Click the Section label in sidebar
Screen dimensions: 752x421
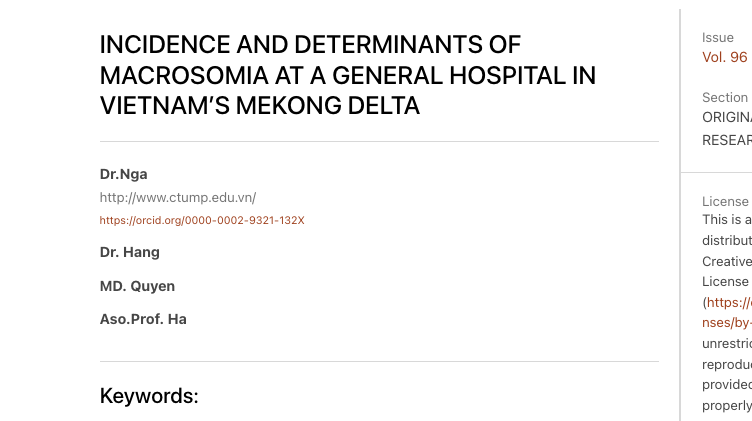click(x=725, y=98)
